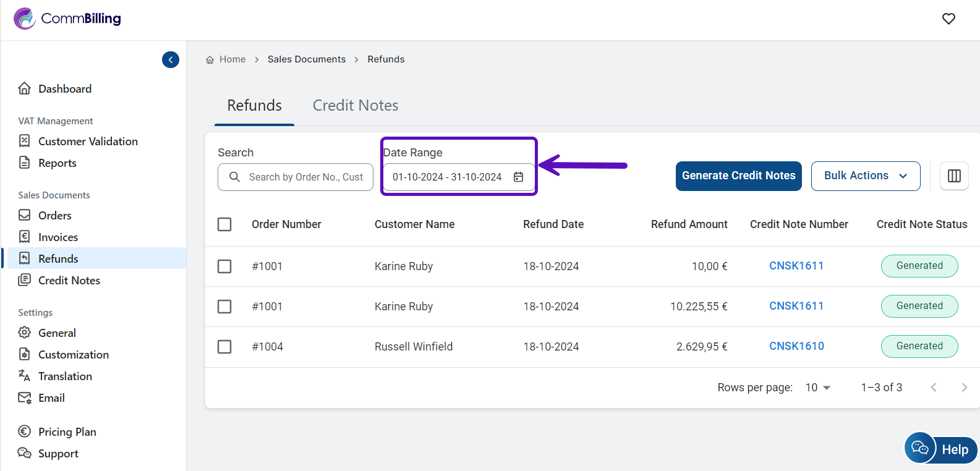Open Dashboard from the sidebar

[x=64, y=89]
